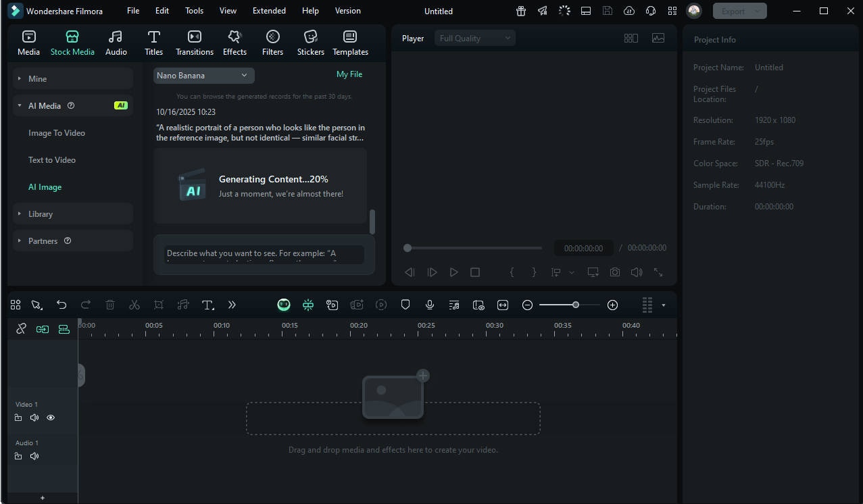Click the Export button

(739, 11)
